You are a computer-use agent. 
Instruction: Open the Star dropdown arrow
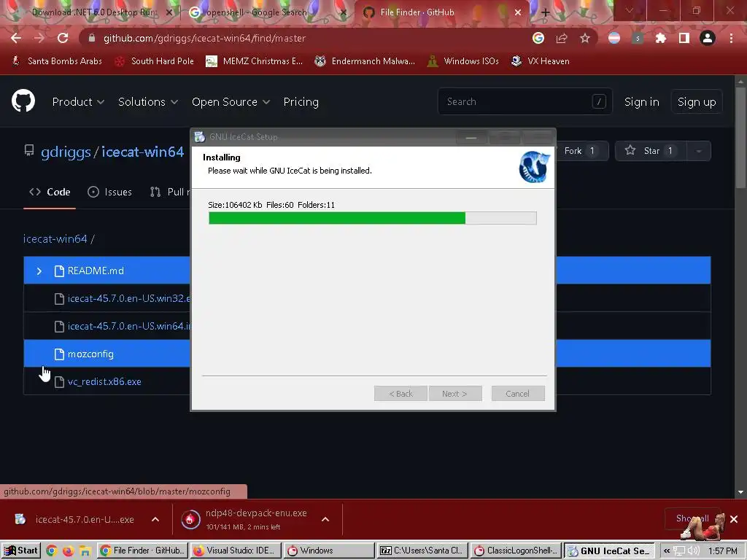point(699,151)
